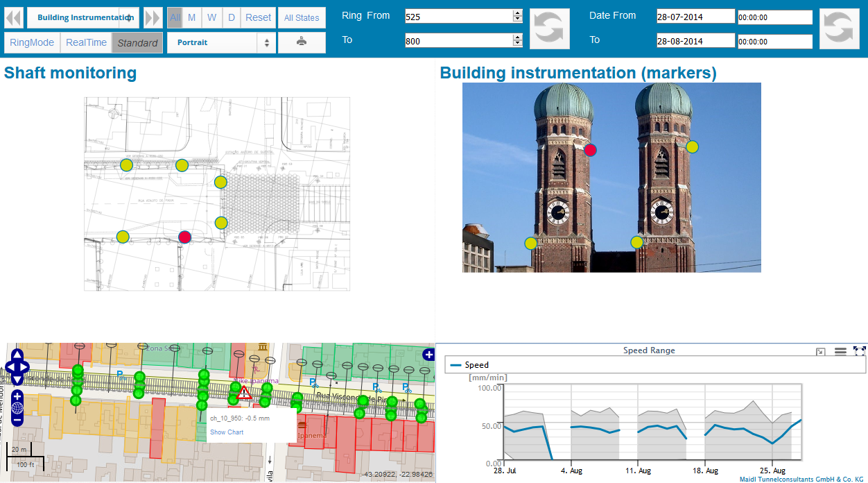The image size is (868, 483).
Task: Select the M monthly time range tab
Action: pyautogui.click(x=192, y=17)
